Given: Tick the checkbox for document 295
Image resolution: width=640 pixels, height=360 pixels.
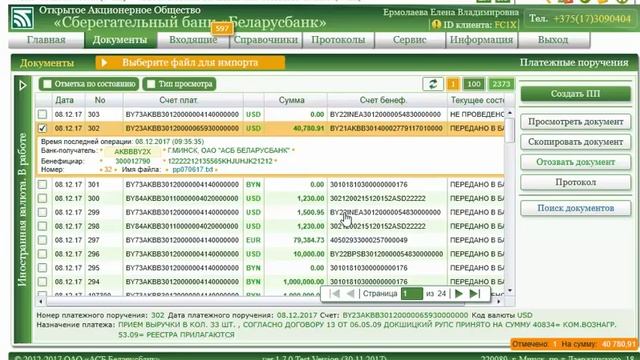Looking at the screenshot, I should click(42, 268).
